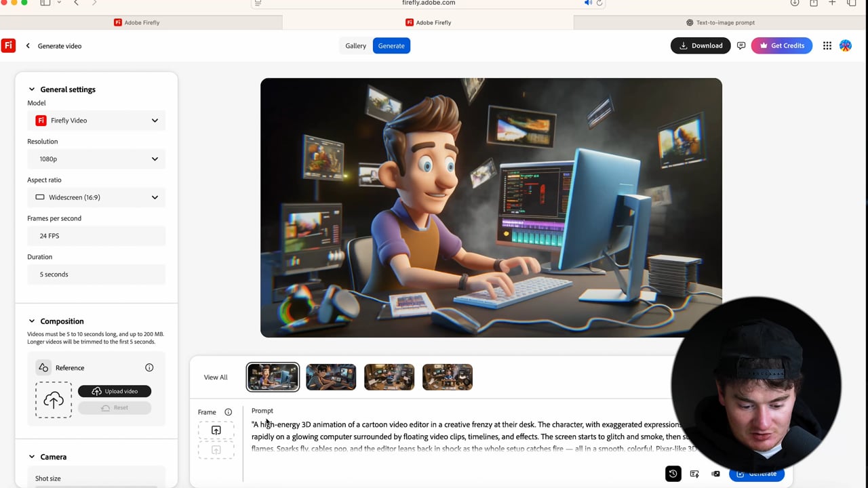
Task: Switch to Text-to-image prompt browser tab
Action: tap(720, 22)
